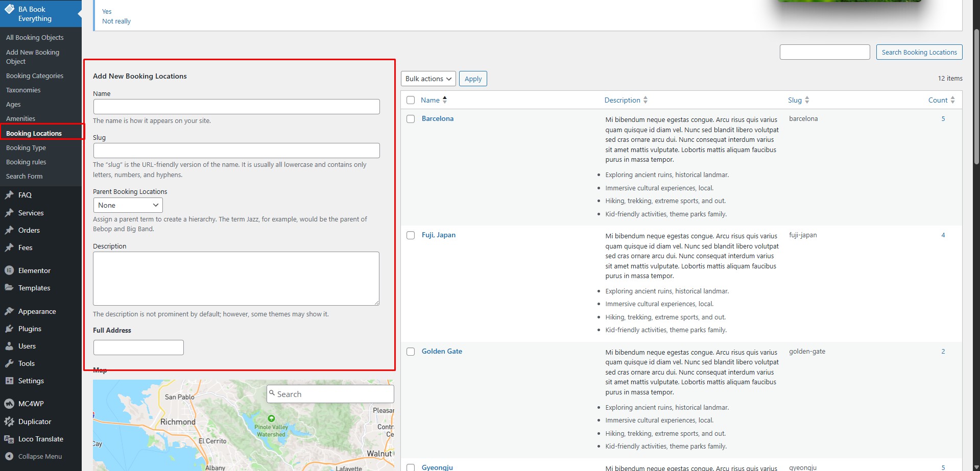Open the Bulk actions dropdown
The image size is (980, 471).
[x=428, y=79]
